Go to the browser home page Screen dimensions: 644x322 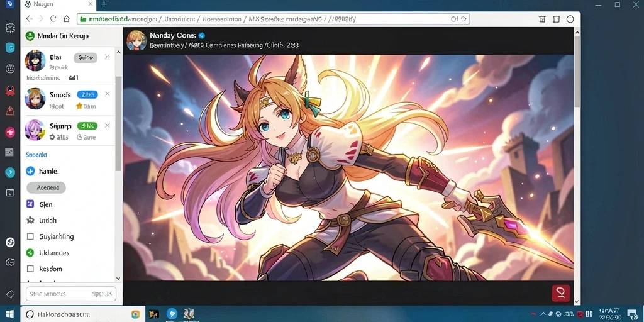pyautogui.click(x=67, y=19)
